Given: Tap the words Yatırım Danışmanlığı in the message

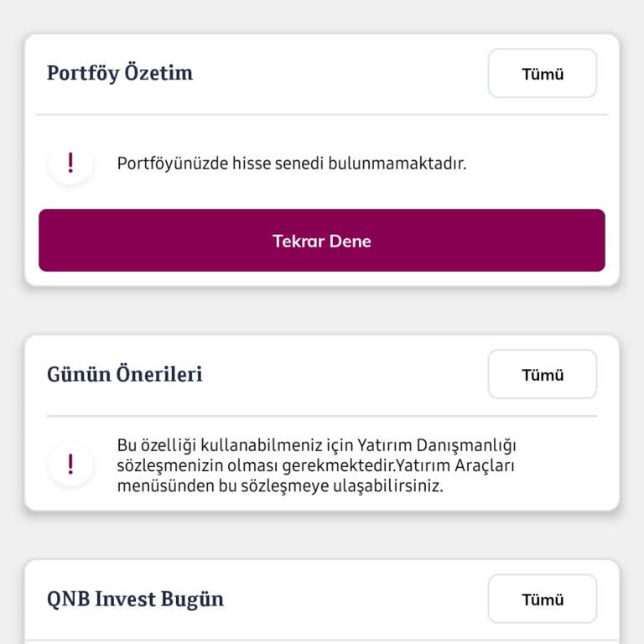Looking at the screenshot, I should point(437,444).
